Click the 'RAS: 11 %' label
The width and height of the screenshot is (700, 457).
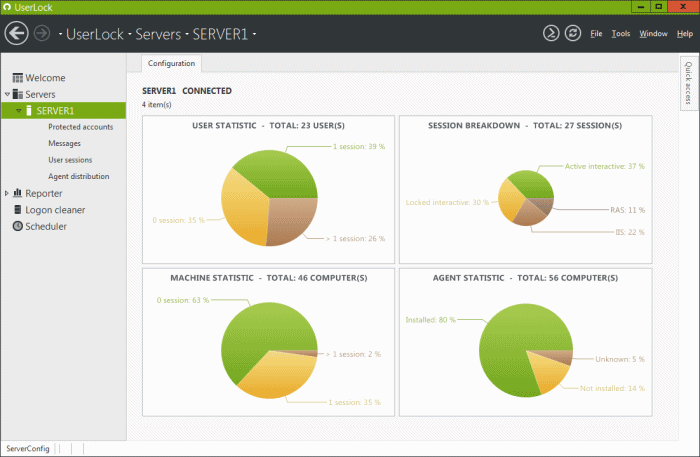[x=627, y=210]
